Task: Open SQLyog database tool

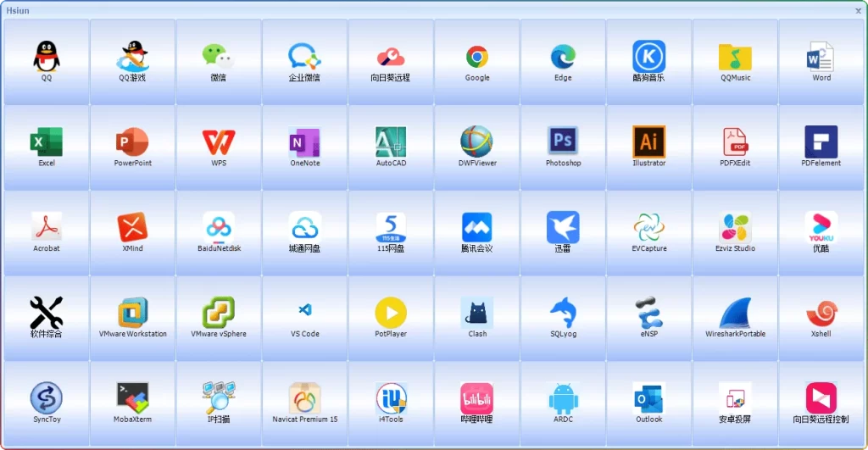Action: 563,319
